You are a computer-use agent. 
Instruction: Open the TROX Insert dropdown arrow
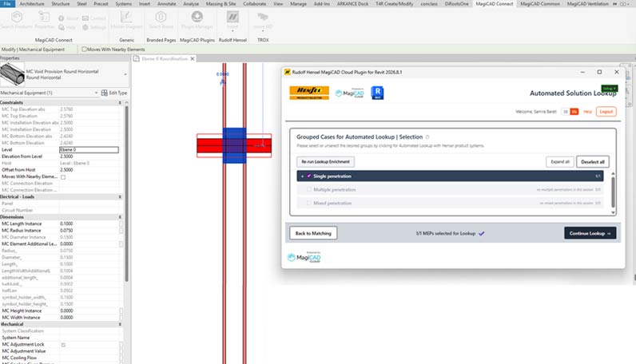pyautogui.click(x=263, y=31)
